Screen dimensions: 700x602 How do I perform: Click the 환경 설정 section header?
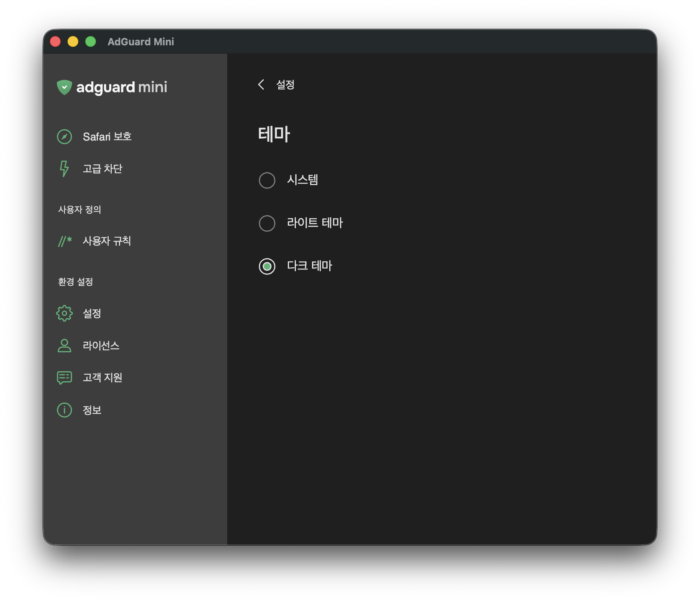76,282
